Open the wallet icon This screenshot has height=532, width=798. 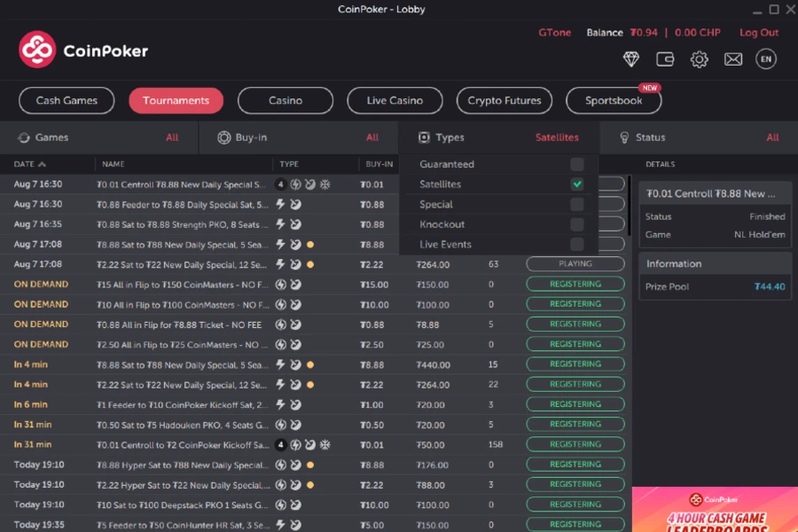[x=665, y=59]
